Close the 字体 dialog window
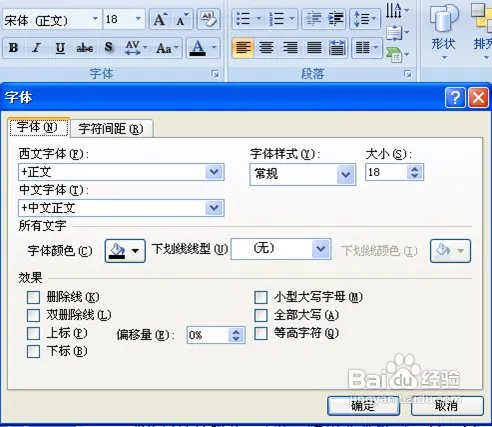492x427 pixels. click(478, 98)
